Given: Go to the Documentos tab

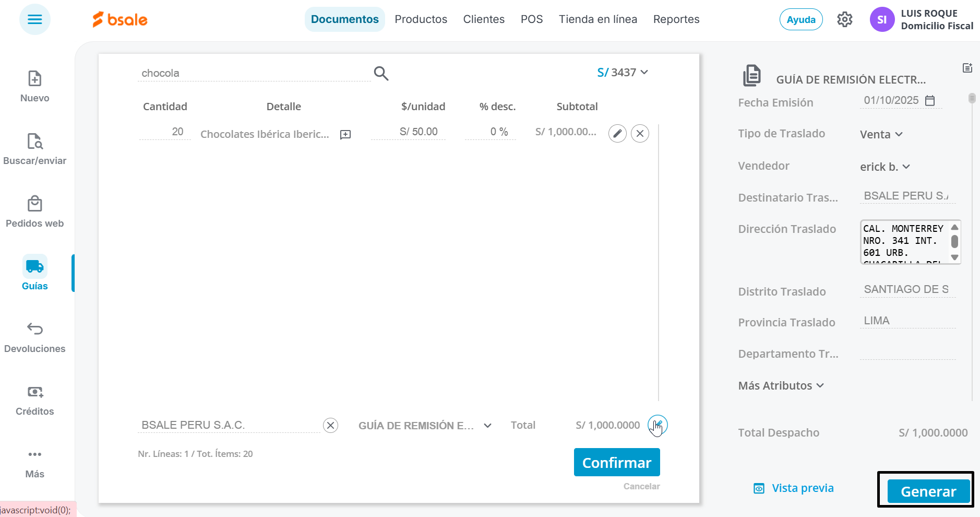Looking at the screenshot, I should (x=345, y=19).
